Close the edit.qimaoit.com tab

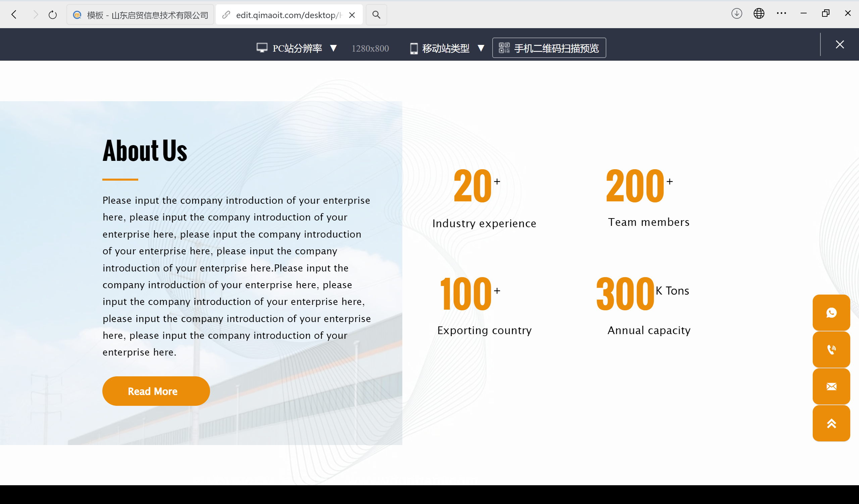(x=352, y=15)
